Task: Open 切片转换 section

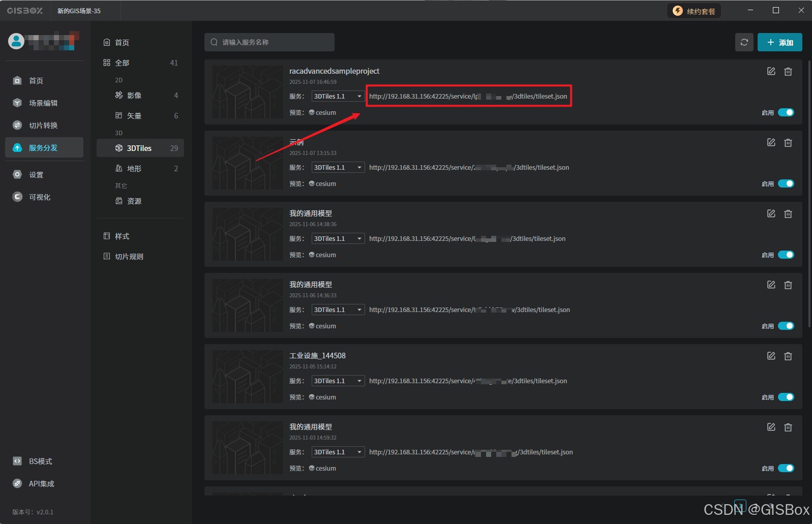Action: [44, 125]
